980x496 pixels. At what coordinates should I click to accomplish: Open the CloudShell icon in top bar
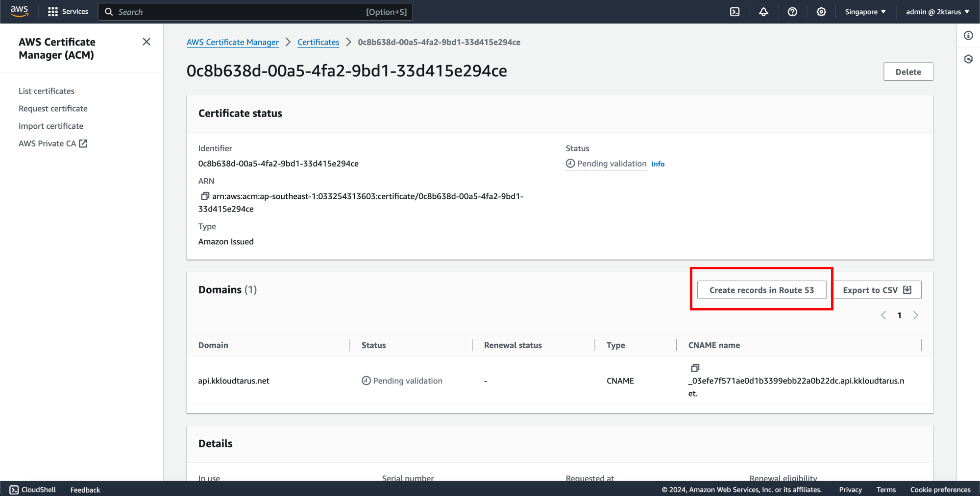(x=735, y=12)
